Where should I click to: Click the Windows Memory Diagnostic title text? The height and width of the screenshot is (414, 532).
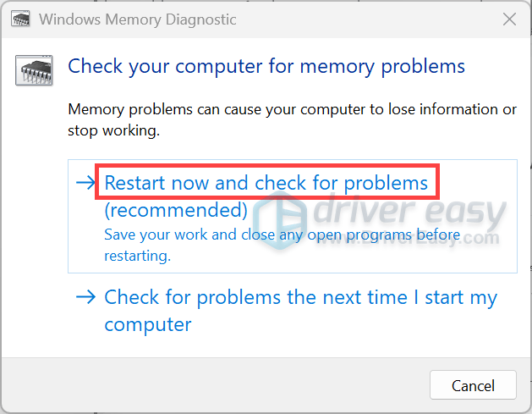tap(137, 19)
